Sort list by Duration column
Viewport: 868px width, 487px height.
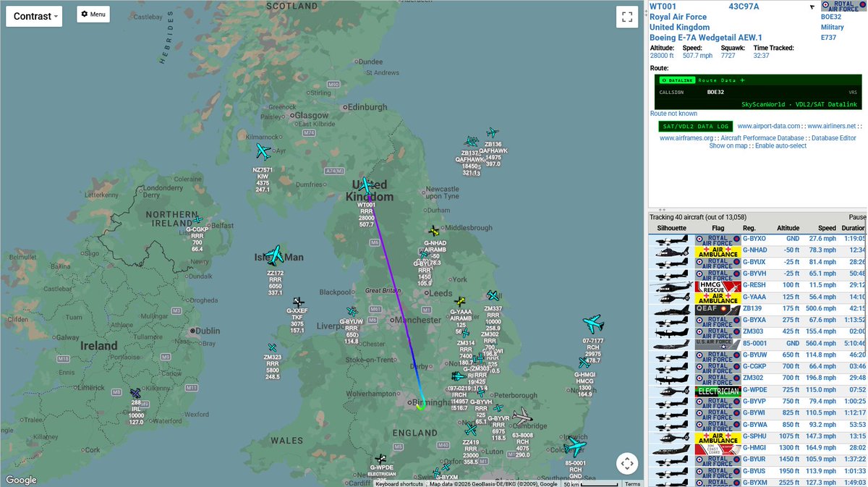(x=854, y=228)
